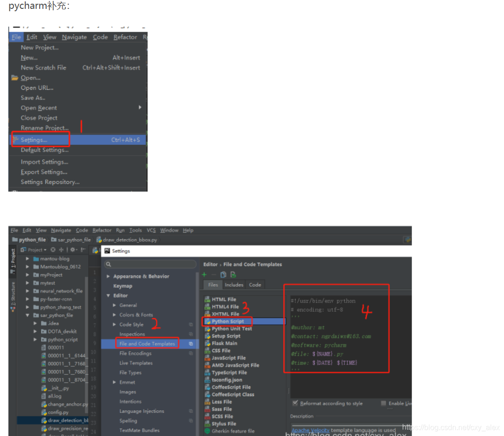Open the Refactor menu in the lower window
504x436 pixels.
[102, 230]
